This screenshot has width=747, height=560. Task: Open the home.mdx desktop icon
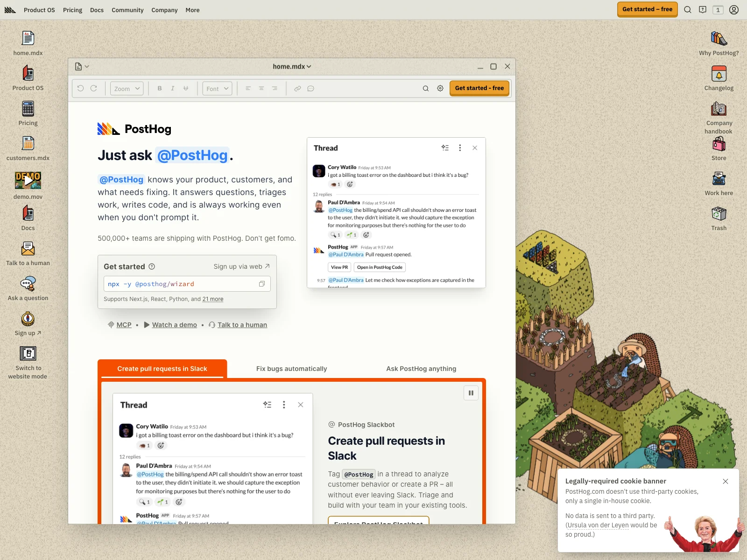[28, 43]
